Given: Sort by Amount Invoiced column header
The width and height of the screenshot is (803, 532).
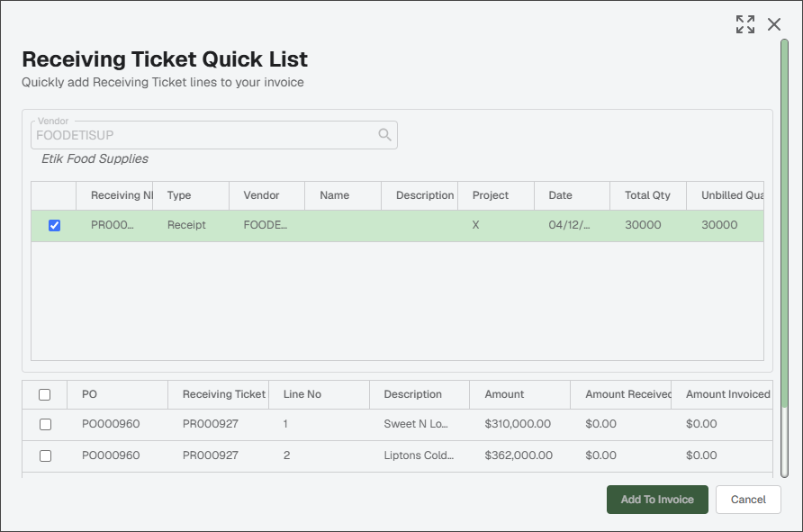Looking at the screenshot, I should click(722, 394).
